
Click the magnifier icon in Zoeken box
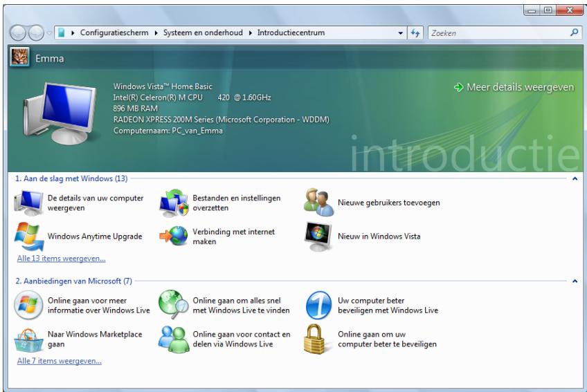click(574, 32)
